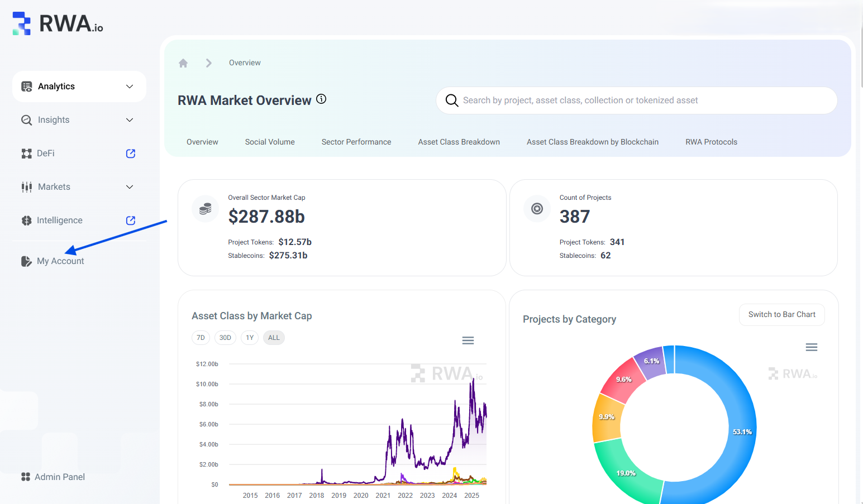The image size is (863, 504).
Task: Click the blue 53.1% donut segment
Action: [742, 431]
